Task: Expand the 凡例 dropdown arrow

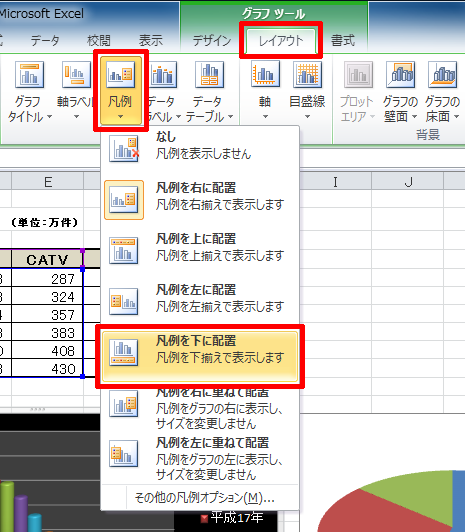Action: [121, 117]
